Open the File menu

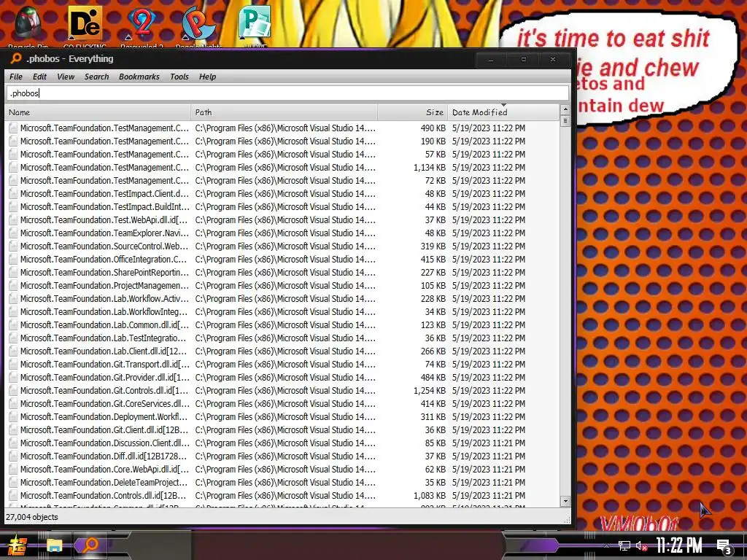[x=16, y=77]
